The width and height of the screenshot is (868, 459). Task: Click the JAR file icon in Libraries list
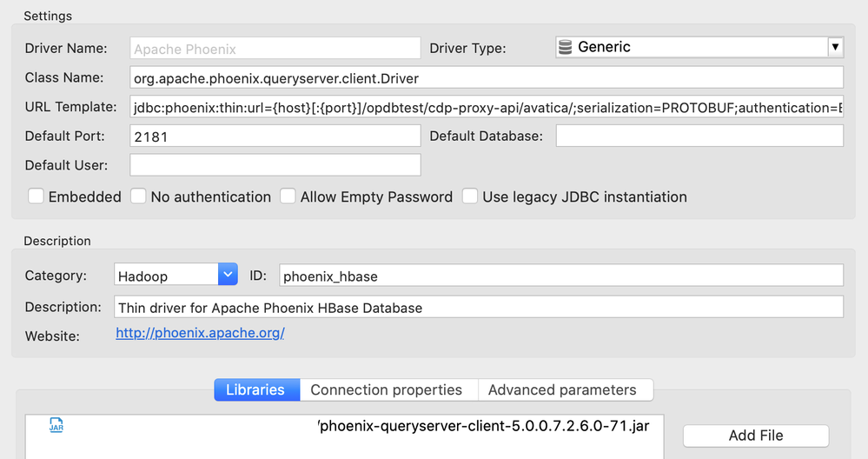(56, 425)
